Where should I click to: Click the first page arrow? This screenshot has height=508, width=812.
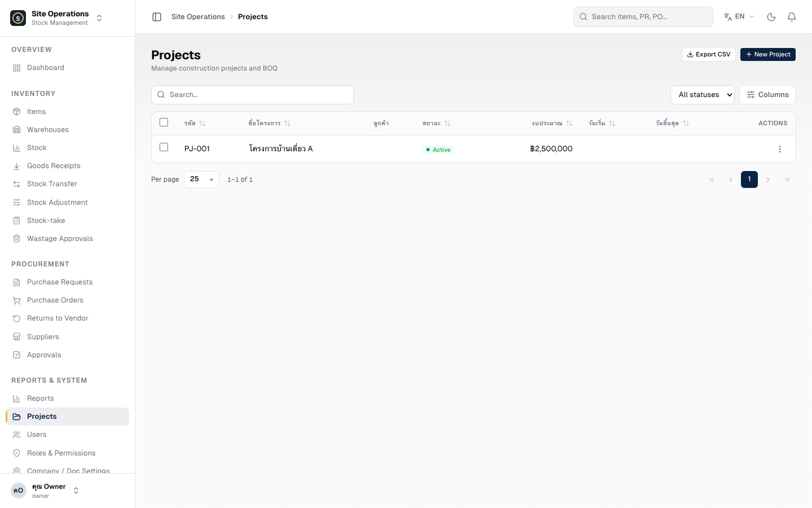[712, 179]
